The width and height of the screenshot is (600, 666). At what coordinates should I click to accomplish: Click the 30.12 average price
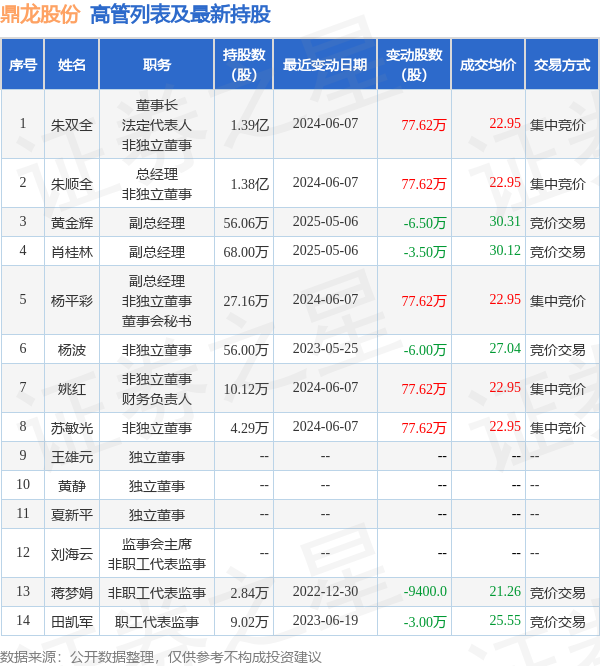click(x=505, y=250)
